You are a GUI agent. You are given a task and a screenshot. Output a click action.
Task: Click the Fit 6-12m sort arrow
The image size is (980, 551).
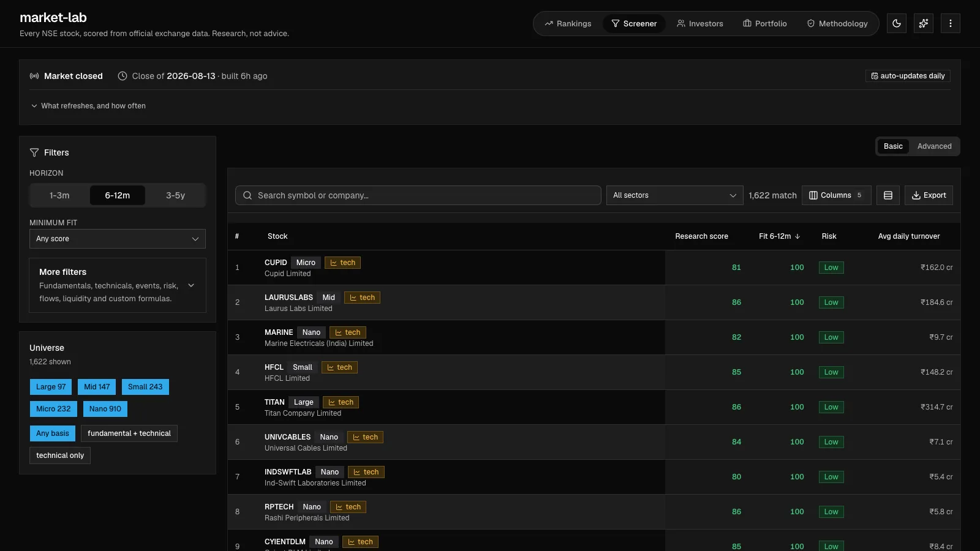[x=797, y=236]
